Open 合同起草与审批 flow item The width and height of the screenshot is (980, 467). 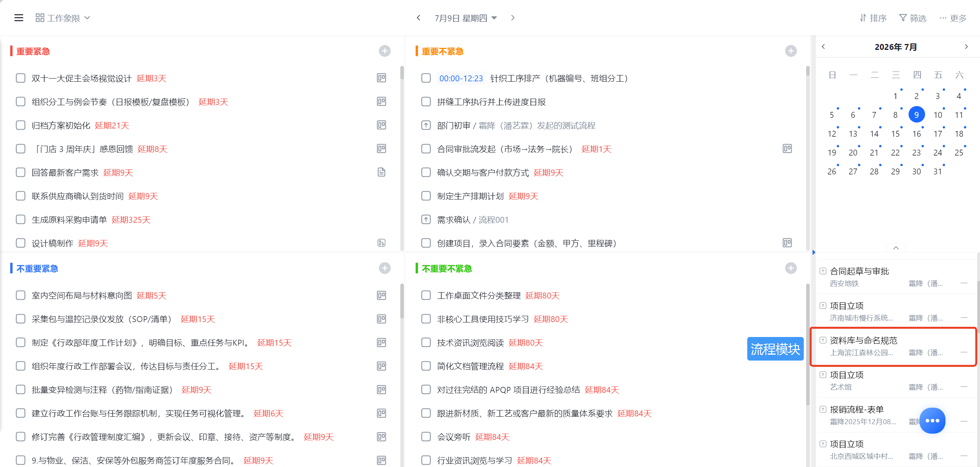896,277
